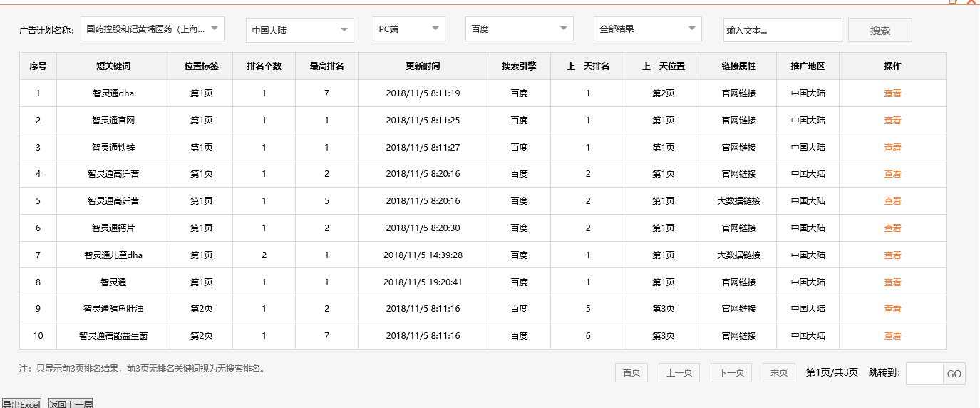Click the 返回上一层 button
This screenshot has height=408, width=980.
click(x=71, y=404)
